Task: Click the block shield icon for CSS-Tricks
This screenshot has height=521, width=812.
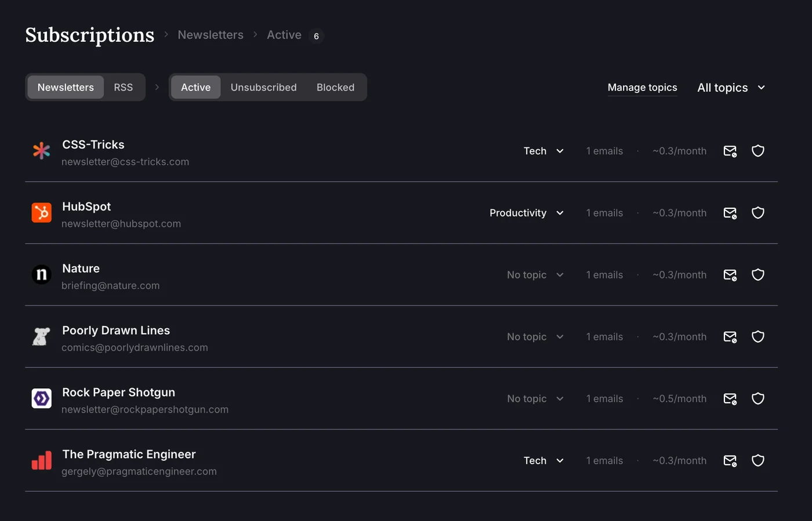Action: coord(758,151)
